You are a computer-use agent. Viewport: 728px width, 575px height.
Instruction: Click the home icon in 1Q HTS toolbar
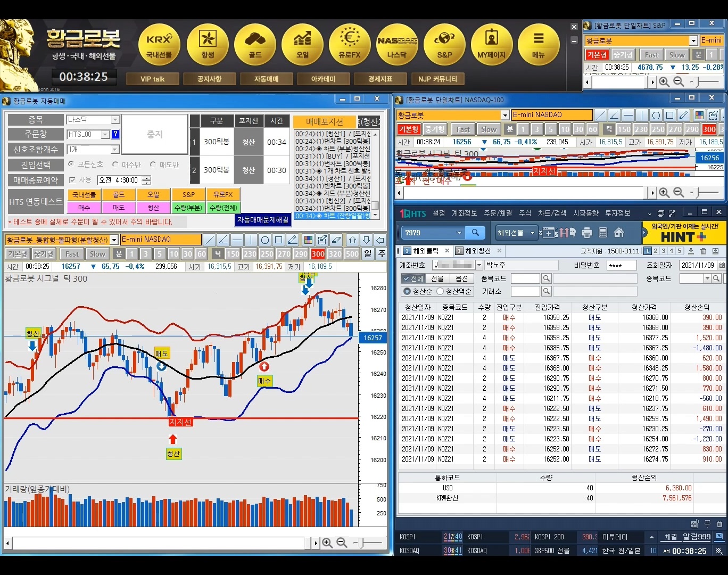pos(619,233)
